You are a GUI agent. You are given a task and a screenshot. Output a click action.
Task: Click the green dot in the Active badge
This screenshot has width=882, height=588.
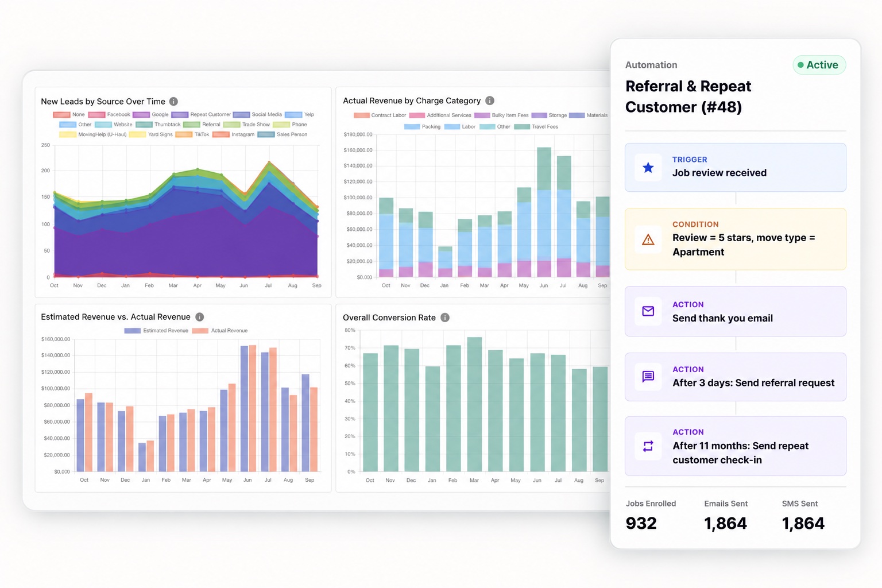click(x=800, y=65)
